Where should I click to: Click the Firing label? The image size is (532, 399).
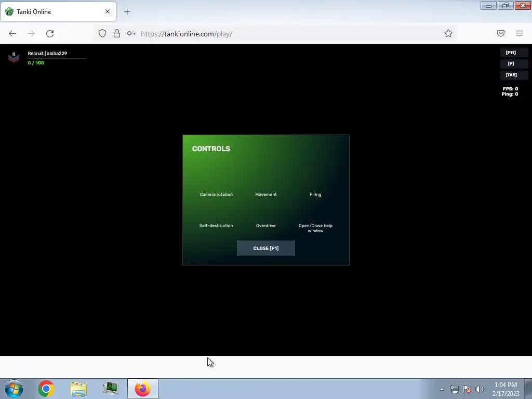[315, 194]
